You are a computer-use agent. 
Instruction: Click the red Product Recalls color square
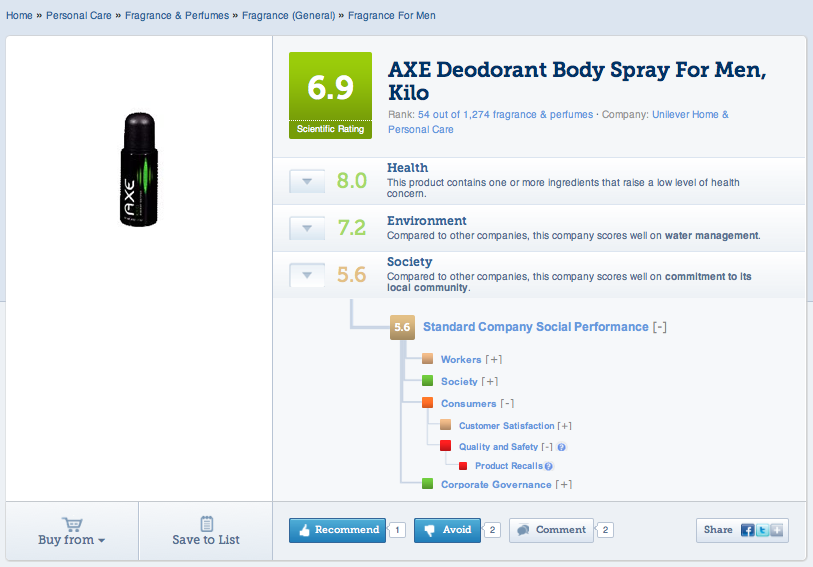(x=463, y=466)
